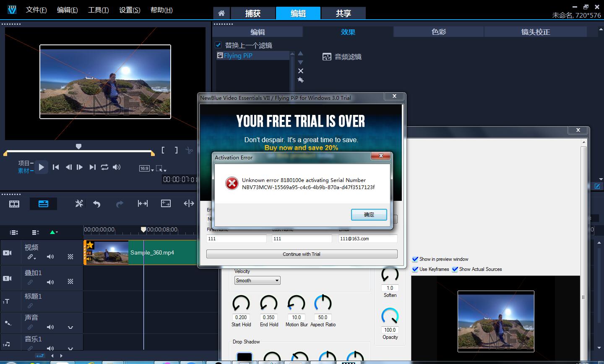Screen dimensions: 604x364
Task: Click the framed double-arrow icon in timeline toolbar
Action: [166, 203]
